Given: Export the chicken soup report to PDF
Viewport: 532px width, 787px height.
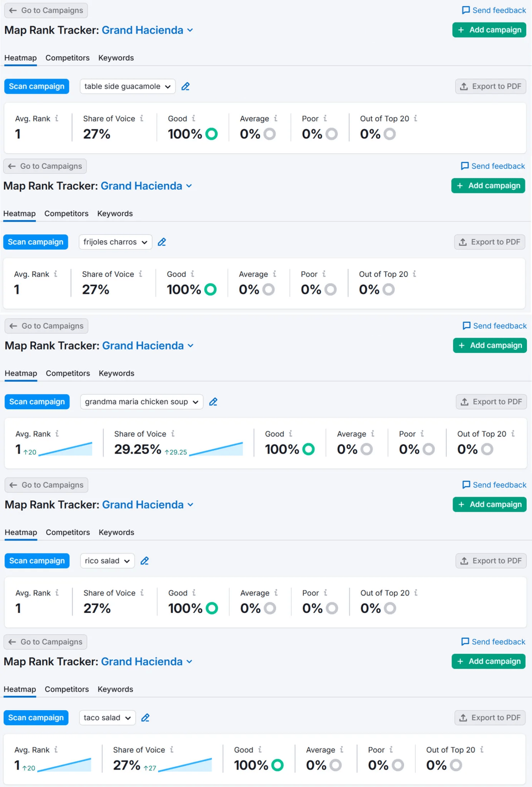Looking at the screenshot, I should click(491, 402).
